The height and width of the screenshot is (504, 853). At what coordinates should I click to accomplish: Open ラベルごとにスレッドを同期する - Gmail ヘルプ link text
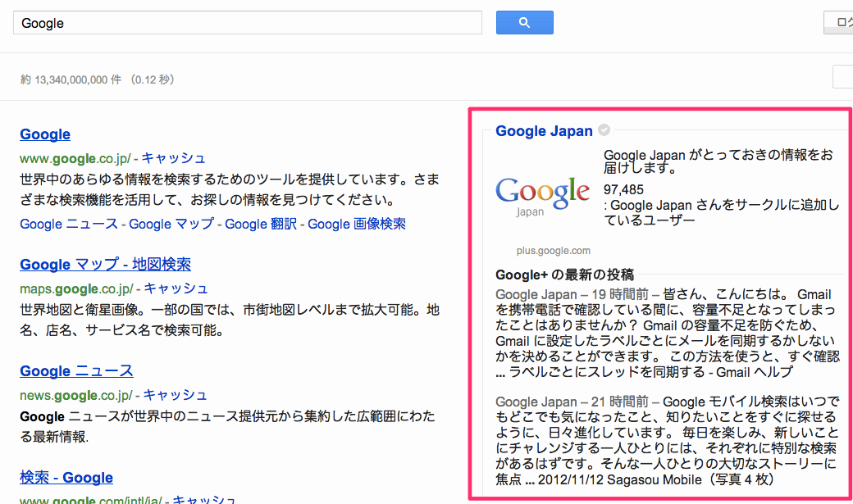pyautogui.click(x=650, y=372)
